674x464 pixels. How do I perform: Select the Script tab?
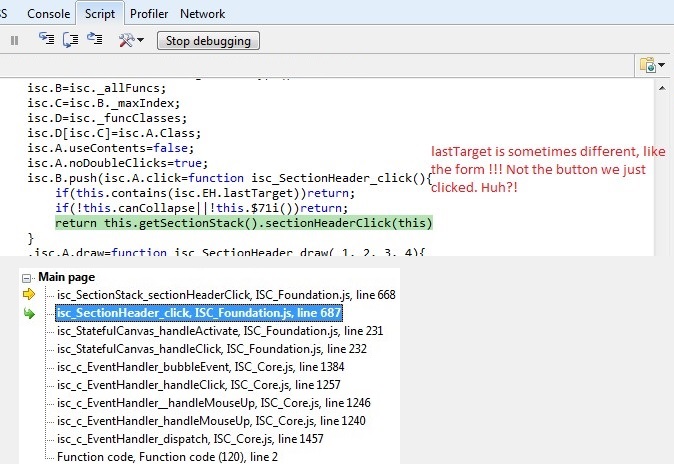point(100,14)
